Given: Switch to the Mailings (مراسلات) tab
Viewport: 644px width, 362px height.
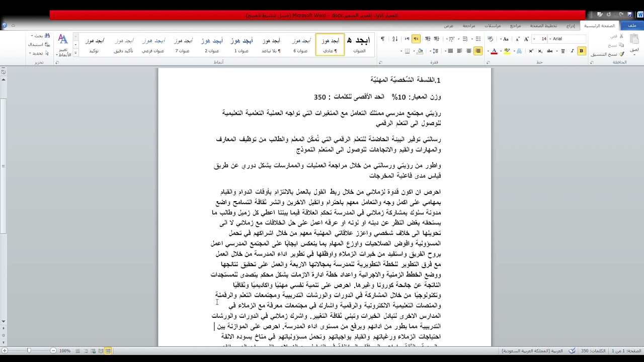Looking at the screenshot, I should (x=493, y=26).
